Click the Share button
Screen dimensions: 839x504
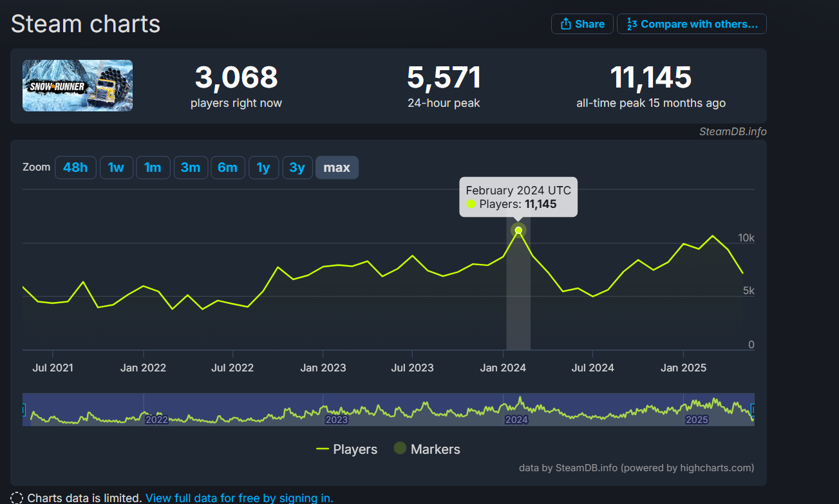[x=582, y=24]
